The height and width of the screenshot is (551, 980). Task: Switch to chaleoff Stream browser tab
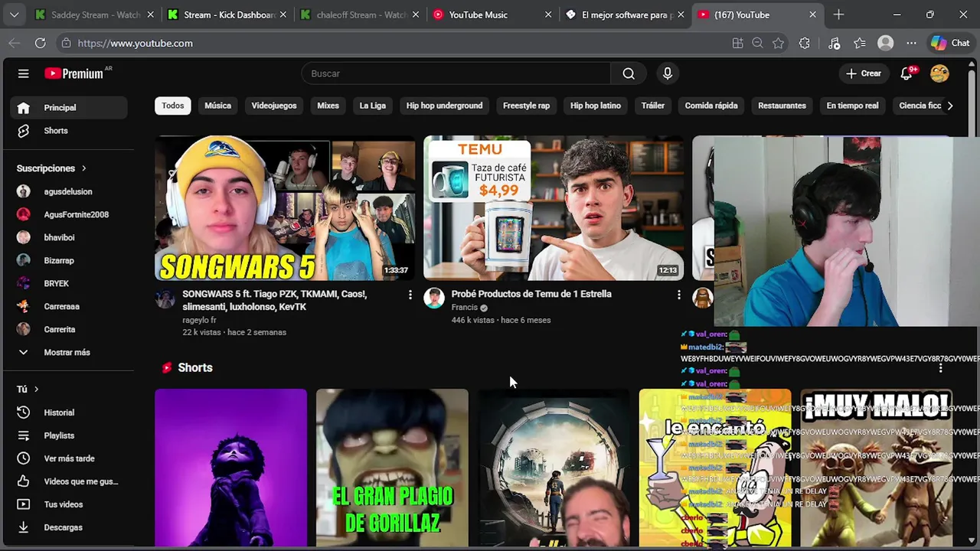358,15
